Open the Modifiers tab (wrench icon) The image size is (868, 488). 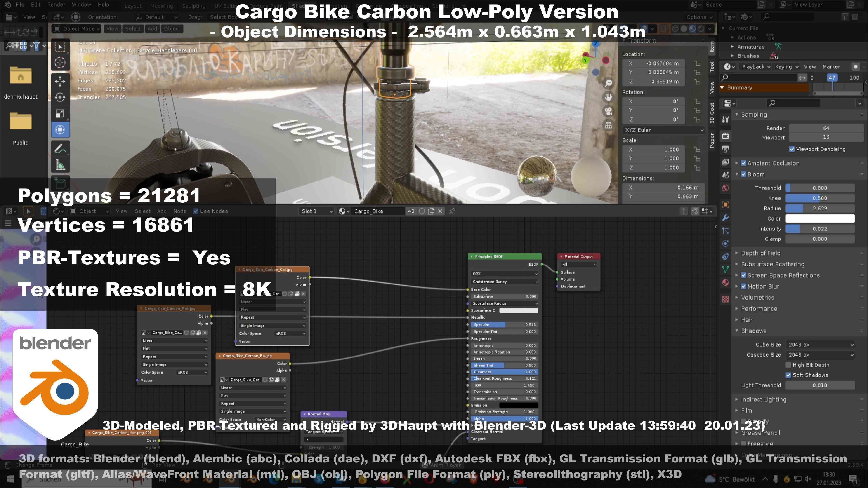click(x=725, y=218)
